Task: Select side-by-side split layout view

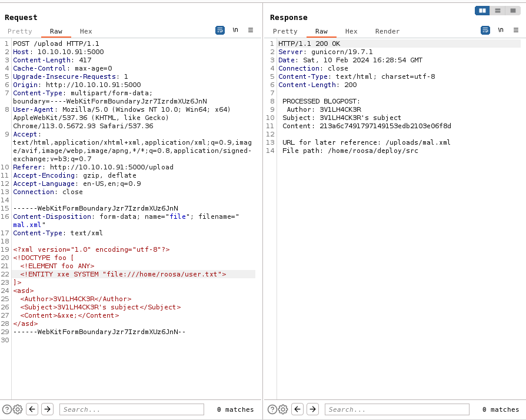Action: (x=482, y=11)
